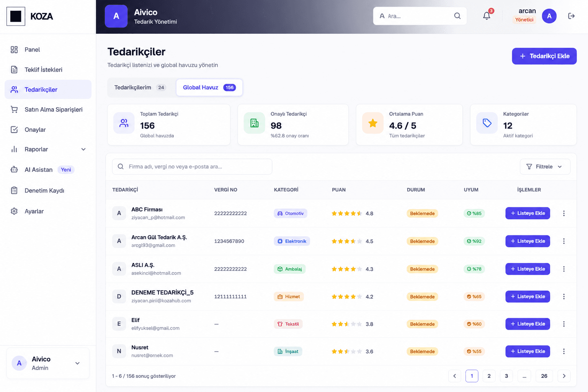Viewport: 588px width, 392px height.
Task: Select Tedarikçiler in sidebar
Action: (x=48, y=90)
